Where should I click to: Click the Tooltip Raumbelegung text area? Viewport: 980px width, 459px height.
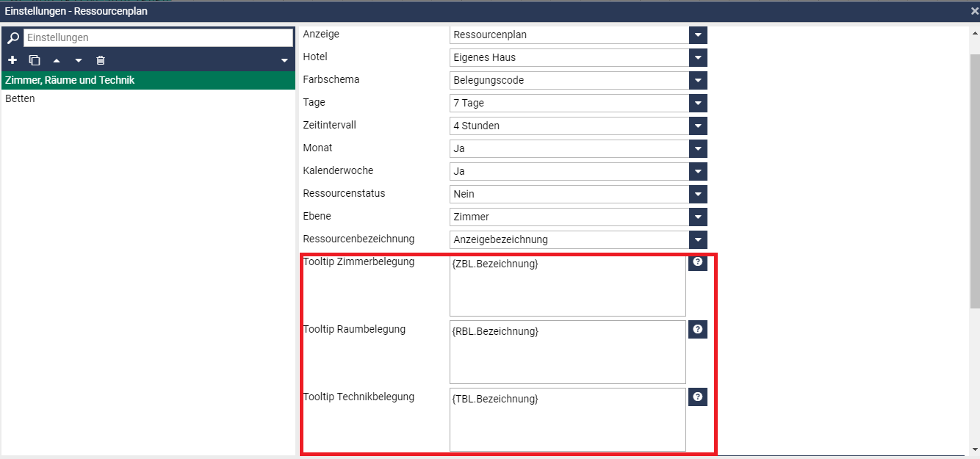pos(567,352)
